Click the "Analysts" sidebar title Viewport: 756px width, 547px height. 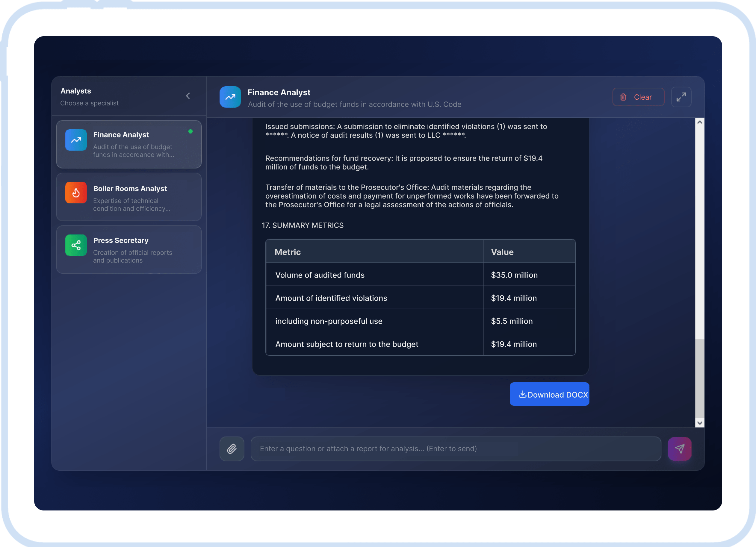pos(76,91)
